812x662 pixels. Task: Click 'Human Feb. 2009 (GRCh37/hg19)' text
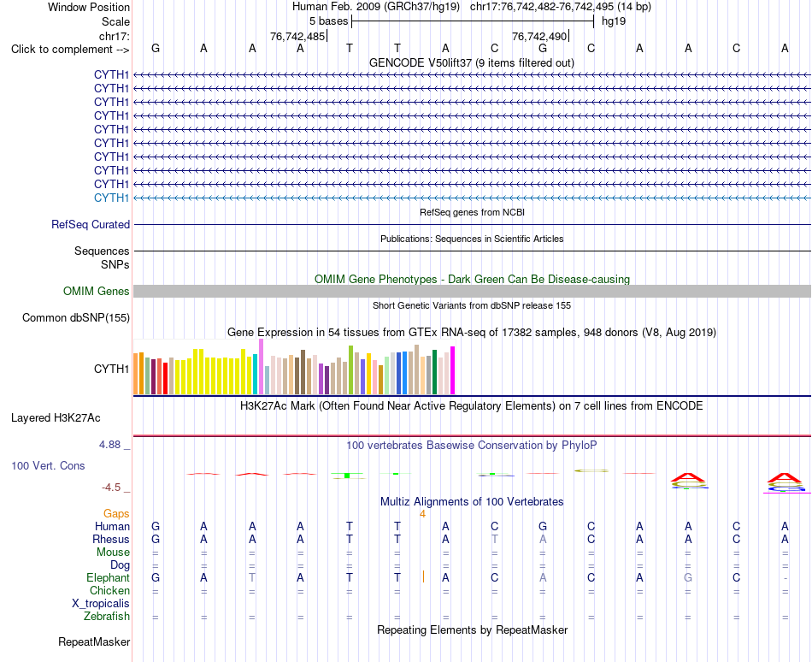pos(376,7)
